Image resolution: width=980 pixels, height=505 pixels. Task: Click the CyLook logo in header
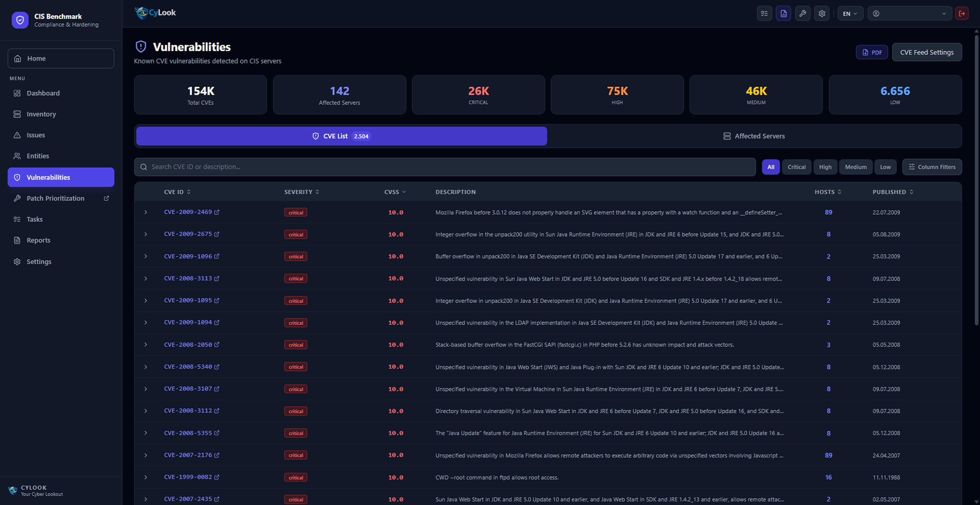coord(155,13)
